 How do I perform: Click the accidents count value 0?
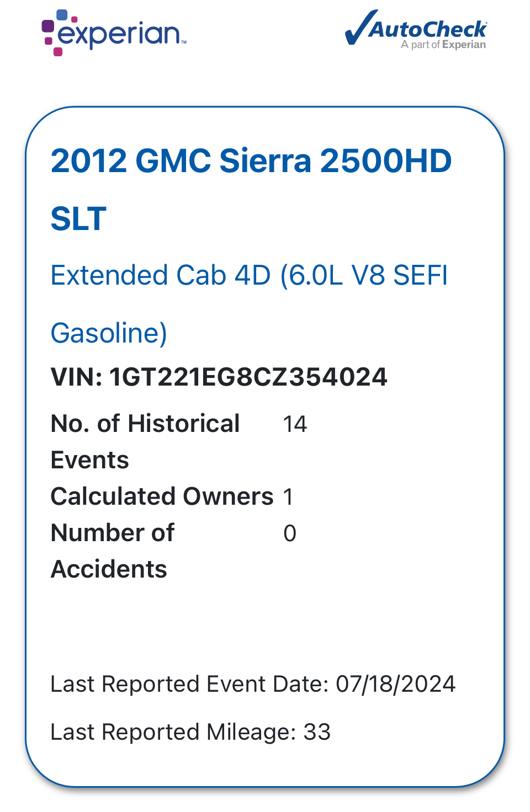(x=290, y=533)
